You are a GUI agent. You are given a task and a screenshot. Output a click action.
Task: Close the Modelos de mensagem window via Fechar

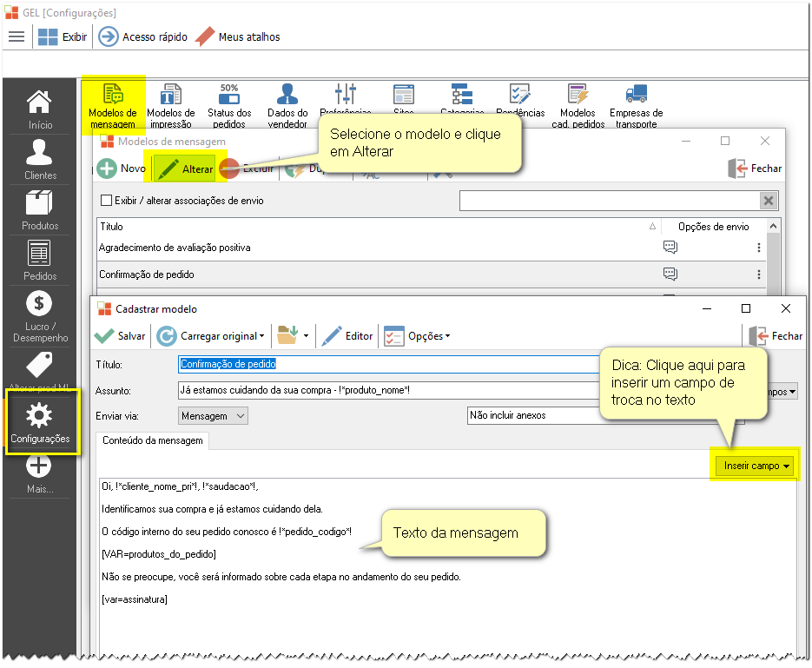(755, 169)
